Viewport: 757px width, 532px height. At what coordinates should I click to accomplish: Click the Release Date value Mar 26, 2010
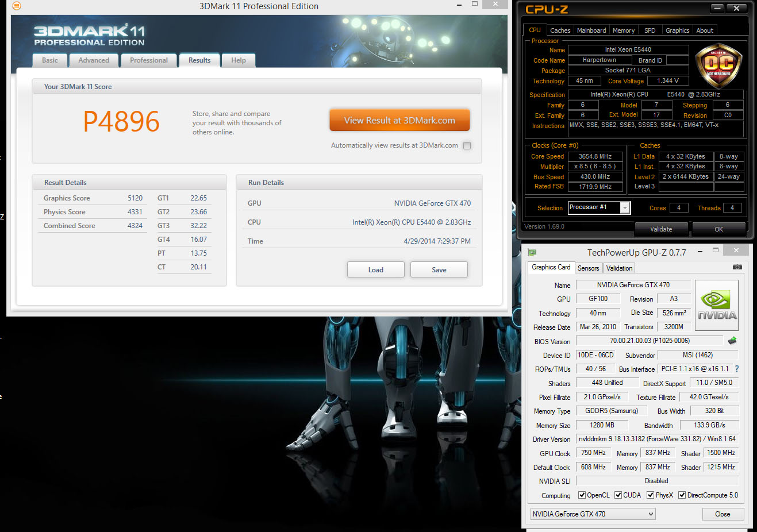point(598,327)
